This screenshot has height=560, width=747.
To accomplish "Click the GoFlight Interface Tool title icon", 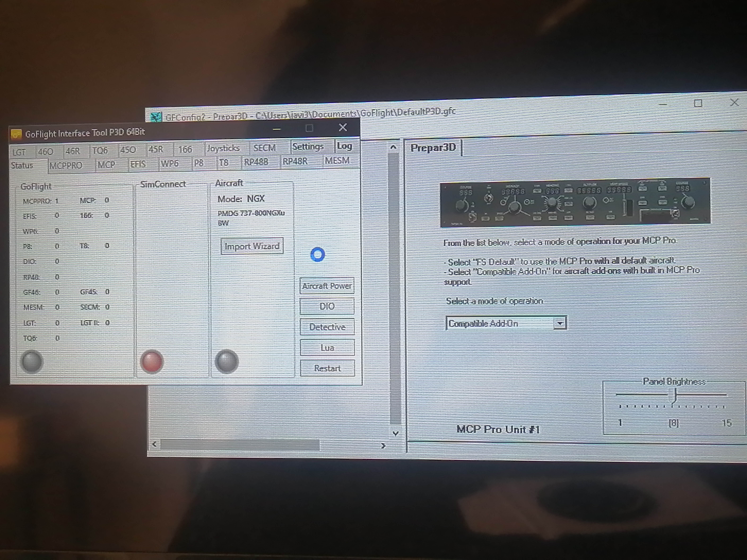I will (x=16, y=134).
